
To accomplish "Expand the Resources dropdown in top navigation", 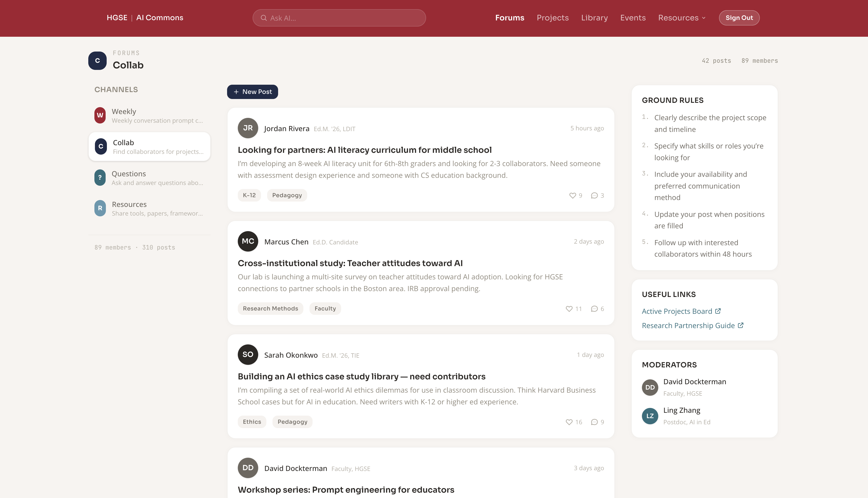I will tap(681, 18).
